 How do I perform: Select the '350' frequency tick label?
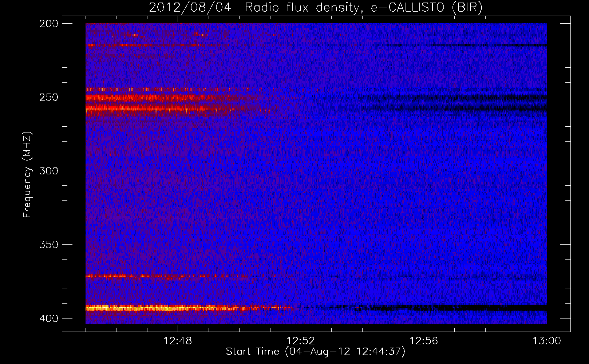(x=49, y=245)
